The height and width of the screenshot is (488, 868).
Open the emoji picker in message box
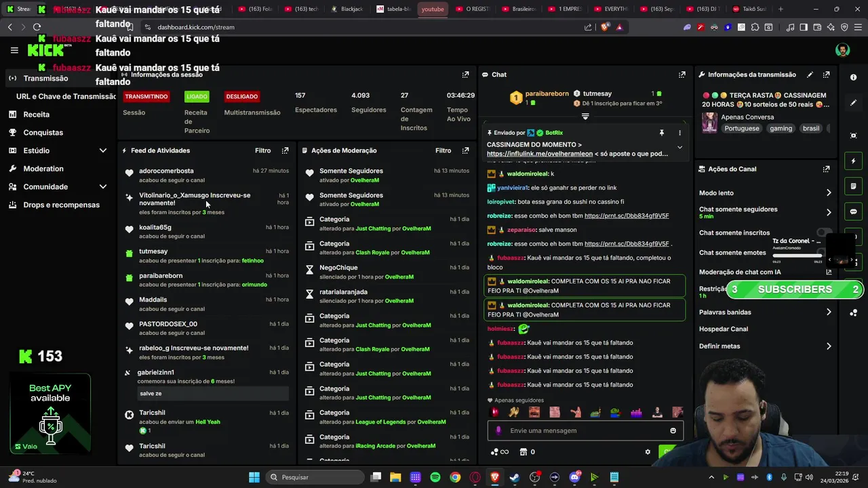(x=673, y=430)
